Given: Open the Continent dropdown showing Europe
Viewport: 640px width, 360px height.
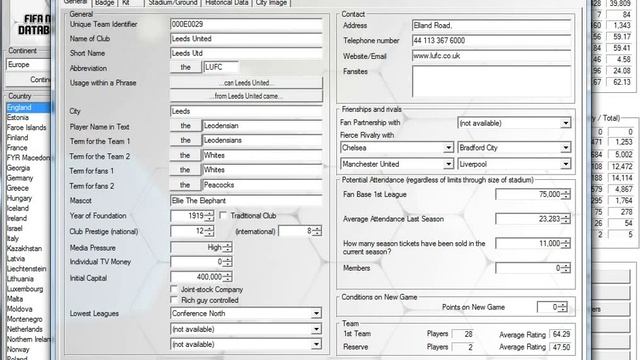Looking at the screenshot, I should coord(29,64).
